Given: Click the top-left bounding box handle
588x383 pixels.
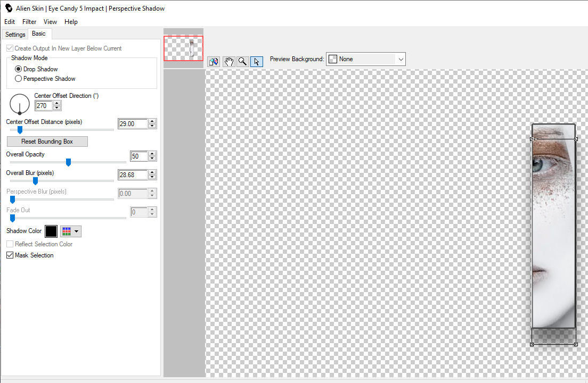Looking at the screenshot, I should click(532, 139).
